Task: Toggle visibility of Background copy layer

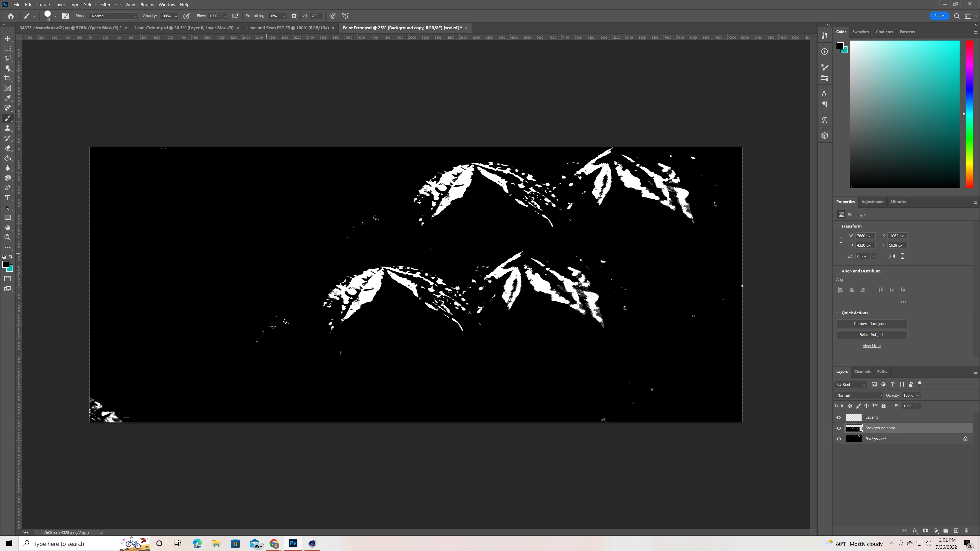Action: coord(839,428)
